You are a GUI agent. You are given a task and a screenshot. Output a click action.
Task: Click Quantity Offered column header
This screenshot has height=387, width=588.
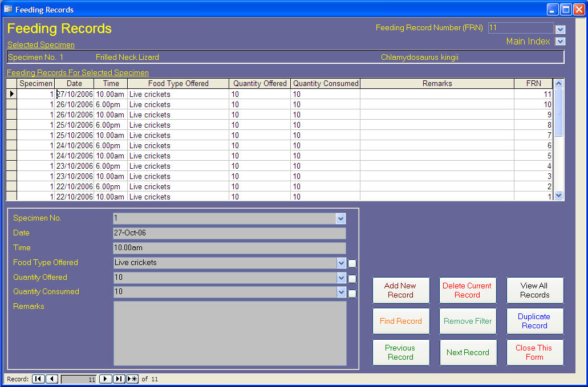coord(260,84)
